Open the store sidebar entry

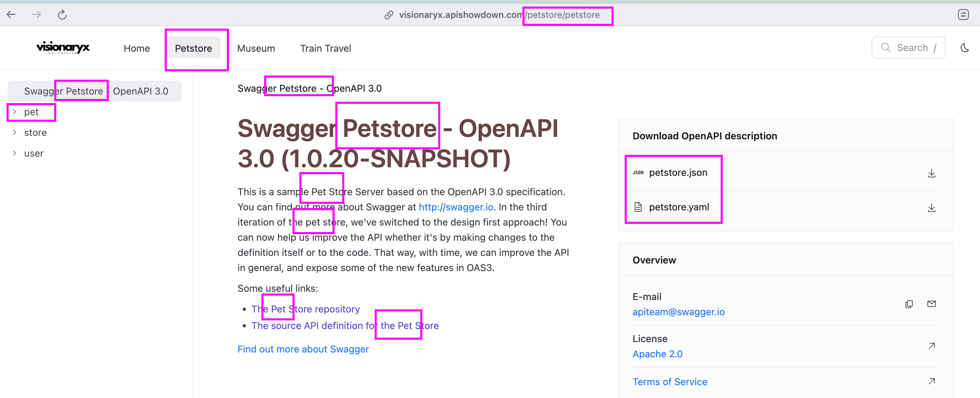[x=35, y=133]
